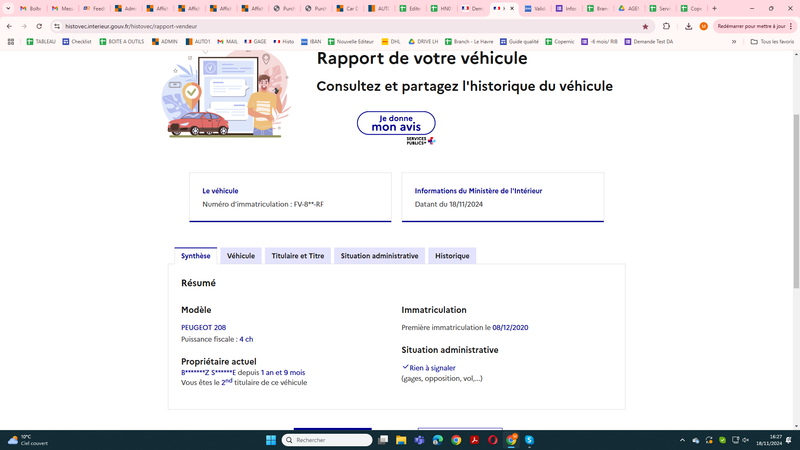
Task: Open the Chrome apps grid icon in bookmarks bar
Action: click(11, 42)
